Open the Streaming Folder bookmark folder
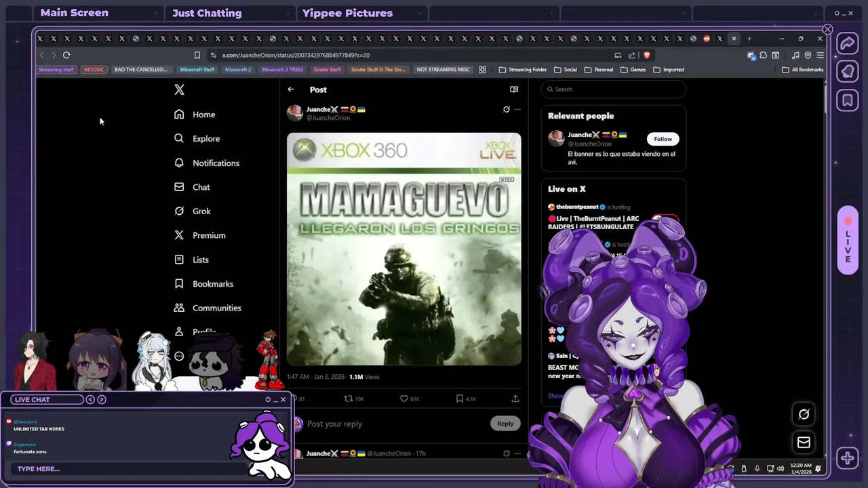Image resolution: width=868 pixels, height=488 pixels. 523,69
